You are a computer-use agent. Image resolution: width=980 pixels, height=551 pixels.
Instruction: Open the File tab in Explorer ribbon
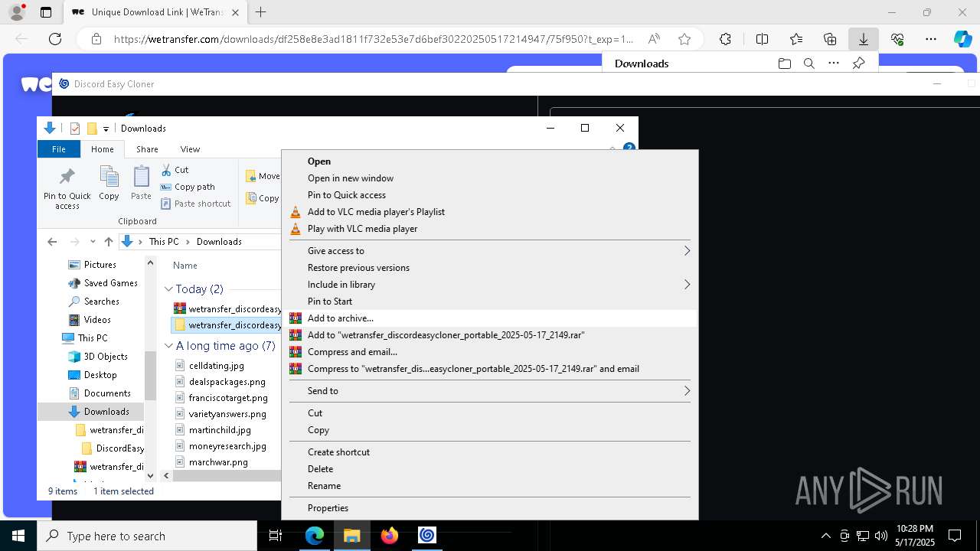pyautogui.click(x=59, y=149)
